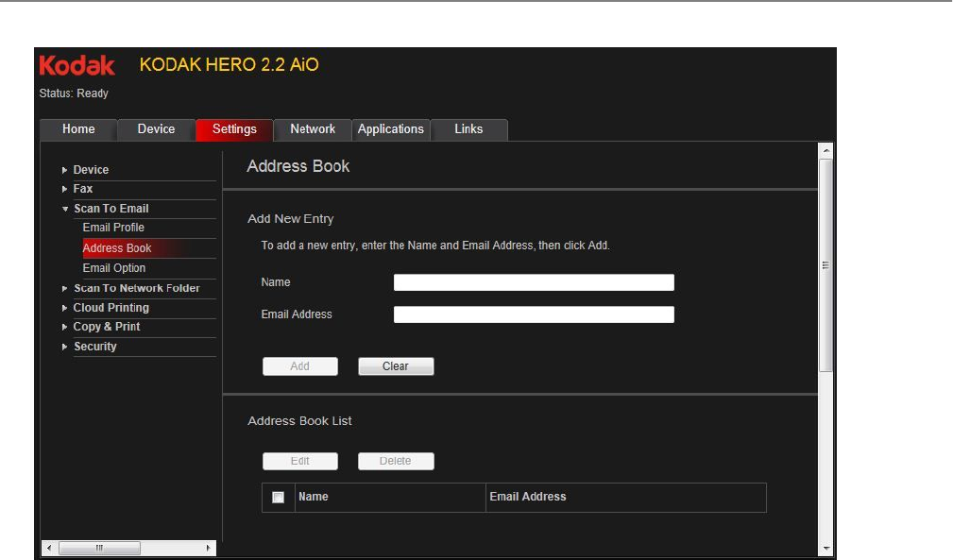Select Address Book in sidebar
Viewport: 953px width, 560px height.
117,247
